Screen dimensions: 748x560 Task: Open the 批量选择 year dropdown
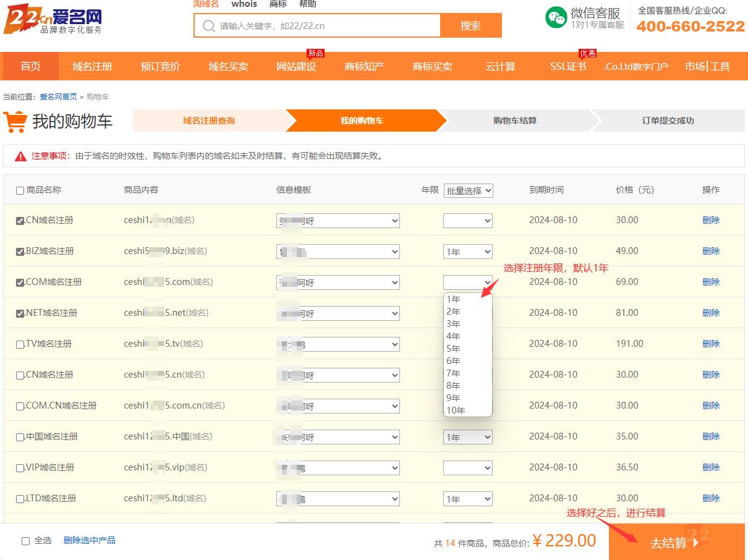pos(468,190)
